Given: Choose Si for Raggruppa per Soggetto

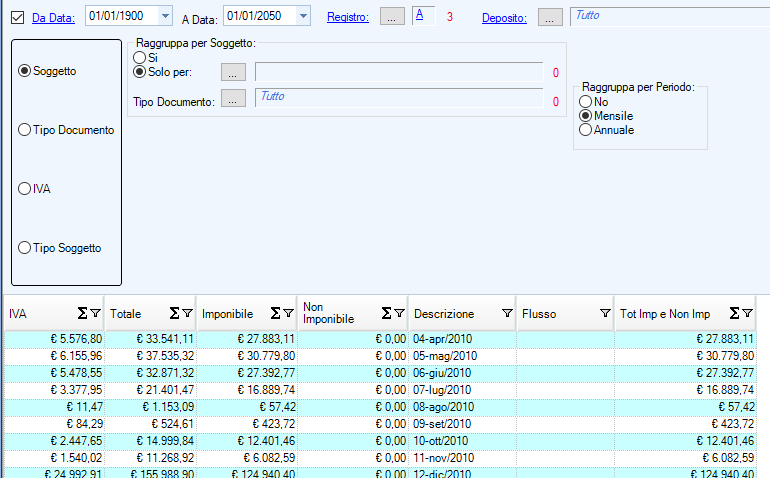Looking at the screenshot, I should (140, 58).
